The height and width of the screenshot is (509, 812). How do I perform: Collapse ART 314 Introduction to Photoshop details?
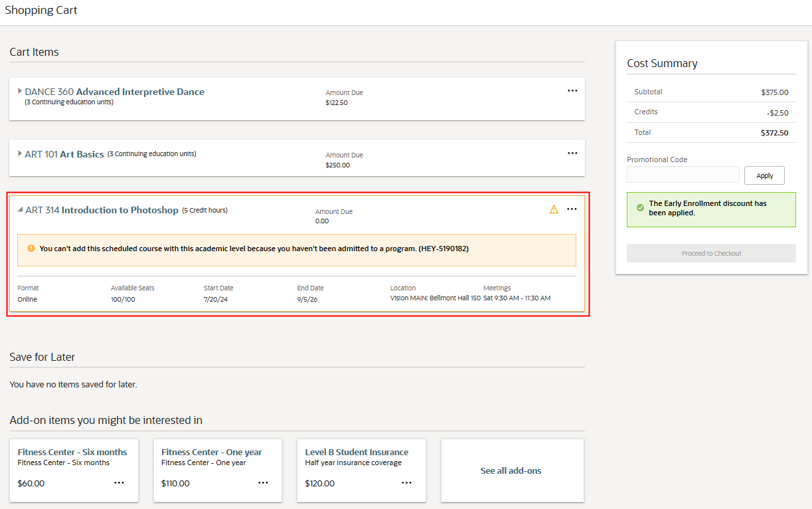coord(20,210)
